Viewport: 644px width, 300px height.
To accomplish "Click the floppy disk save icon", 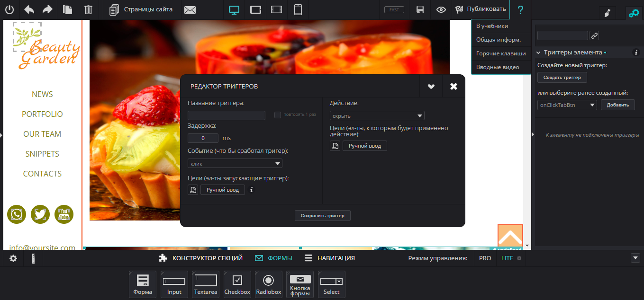I will (419, 9).
